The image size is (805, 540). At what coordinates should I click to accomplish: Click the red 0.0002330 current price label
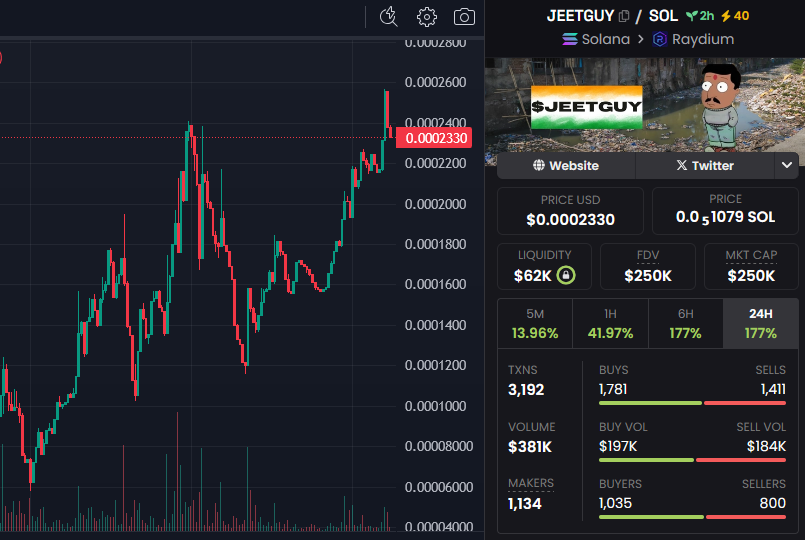pos(434,138)
